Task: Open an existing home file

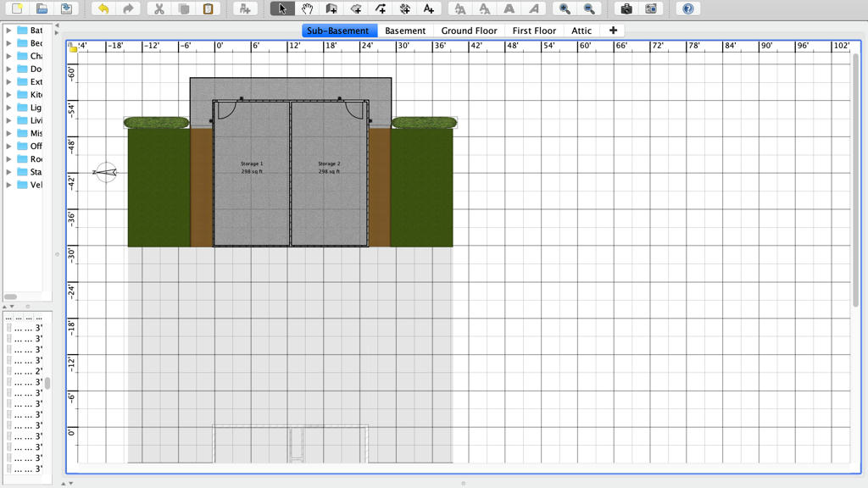Action: [42, 8]
